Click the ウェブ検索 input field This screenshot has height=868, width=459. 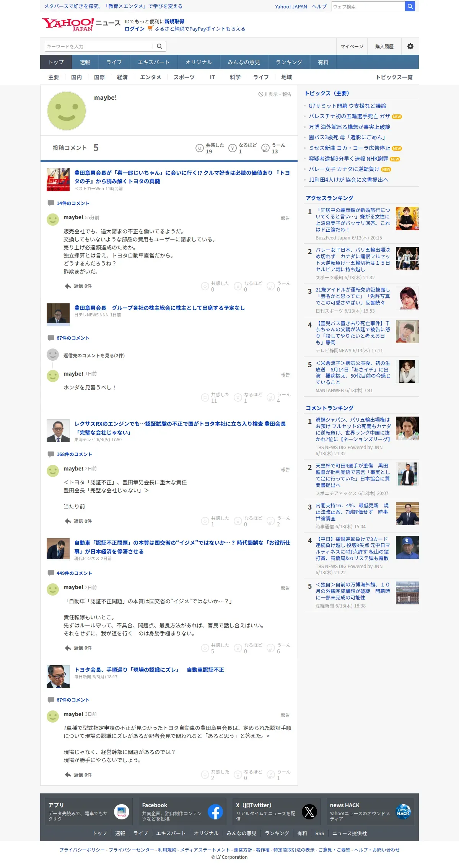tap(368, 7)
